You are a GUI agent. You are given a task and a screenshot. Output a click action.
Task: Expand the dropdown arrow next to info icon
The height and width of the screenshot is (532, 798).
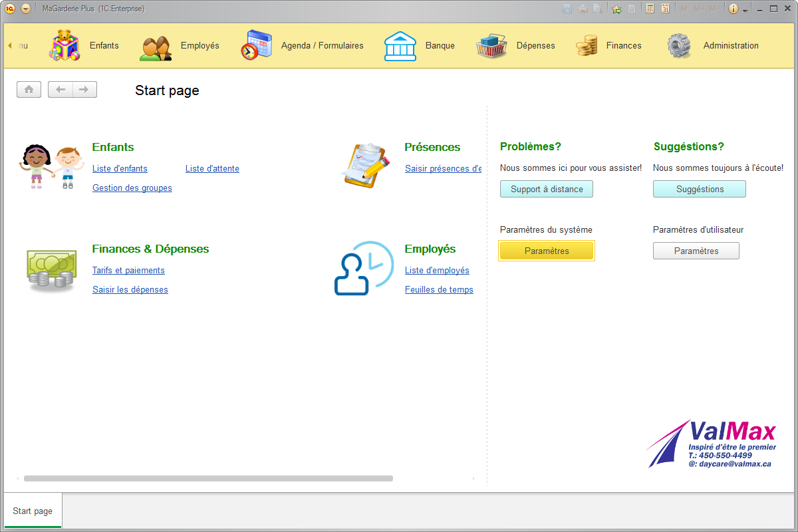tap(745, 9)
